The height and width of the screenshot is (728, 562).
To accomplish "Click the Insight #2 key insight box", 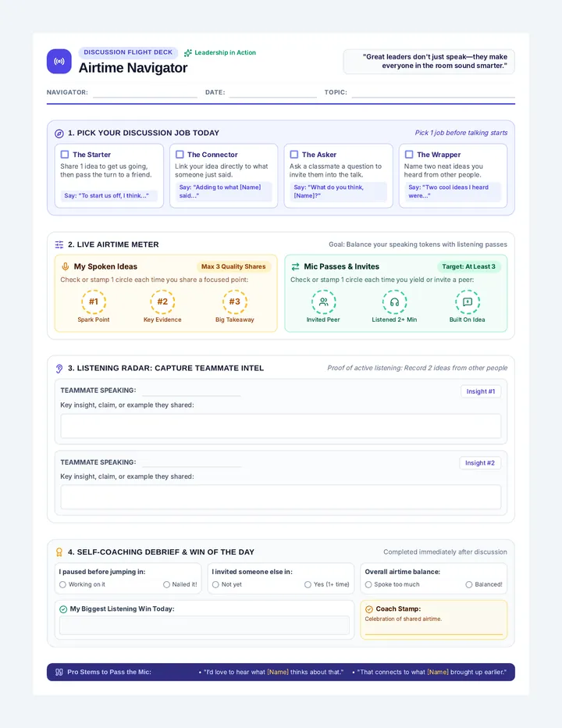I will [281, 498].
